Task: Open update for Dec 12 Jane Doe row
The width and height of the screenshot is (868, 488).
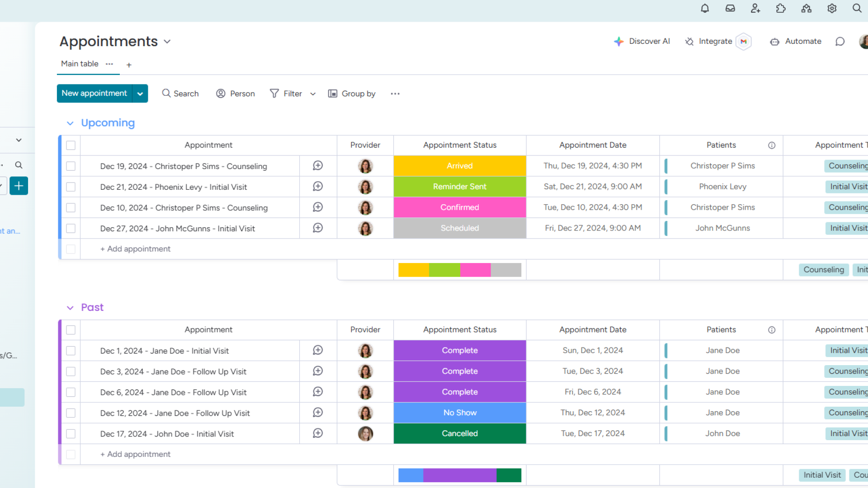Action: (318, 413)
